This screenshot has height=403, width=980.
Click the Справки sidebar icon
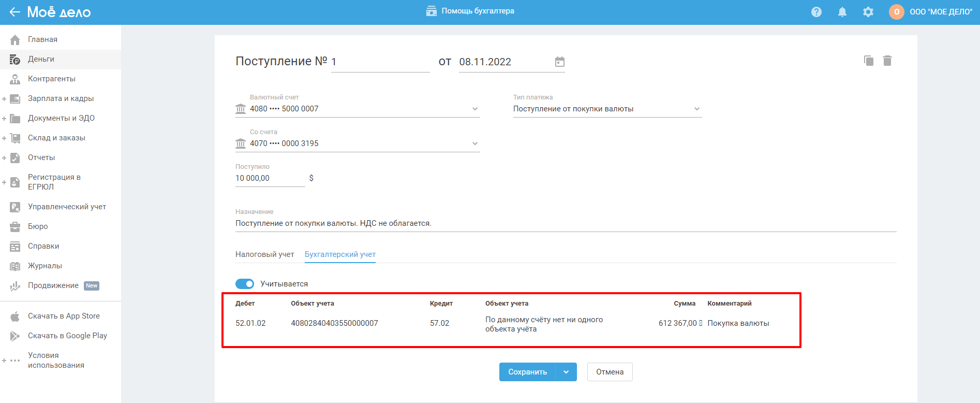coord(15,247)
